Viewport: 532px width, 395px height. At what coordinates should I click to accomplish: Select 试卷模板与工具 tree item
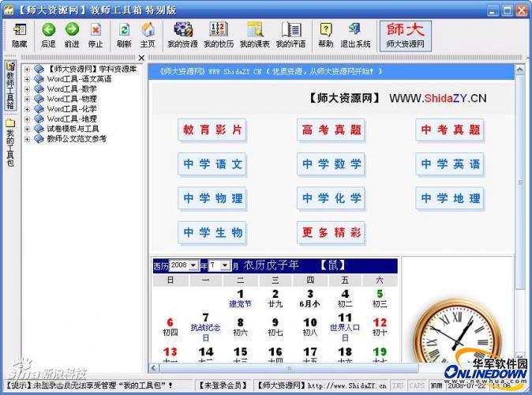[73, 129]
